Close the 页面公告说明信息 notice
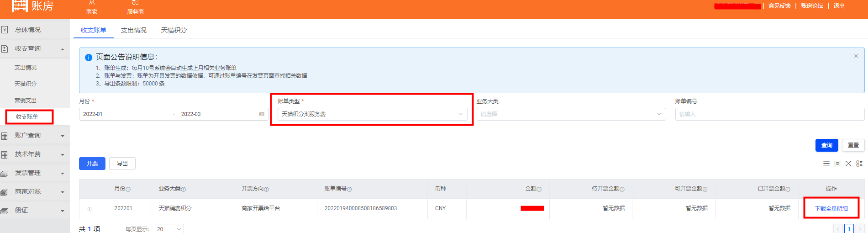 [x=856, y=56]
